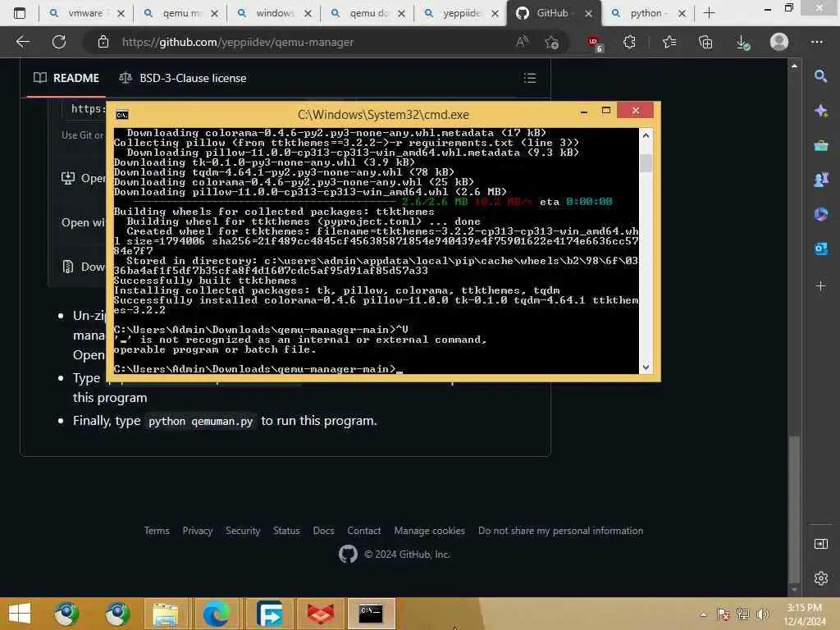Close the active GitHub tab
The width and height of the screenshot is (840, 630).
[588, 13]
